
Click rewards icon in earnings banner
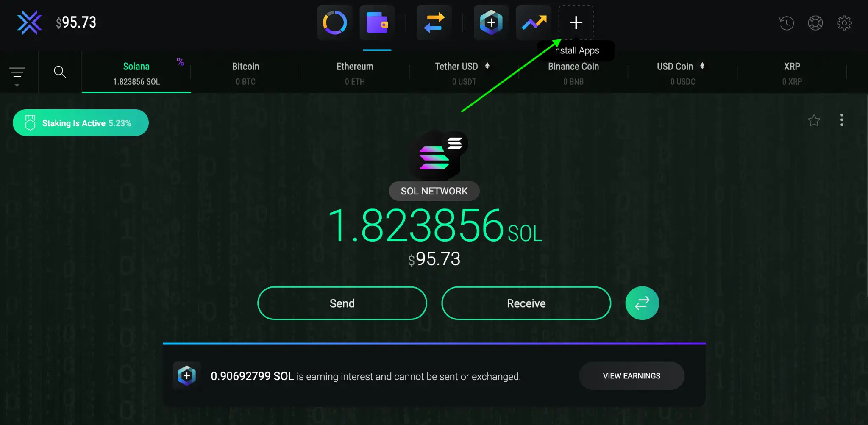pos(186,376)
